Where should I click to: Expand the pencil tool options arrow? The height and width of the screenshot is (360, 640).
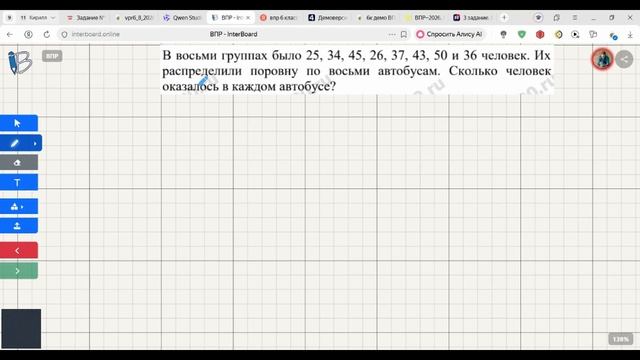point(35,143)
